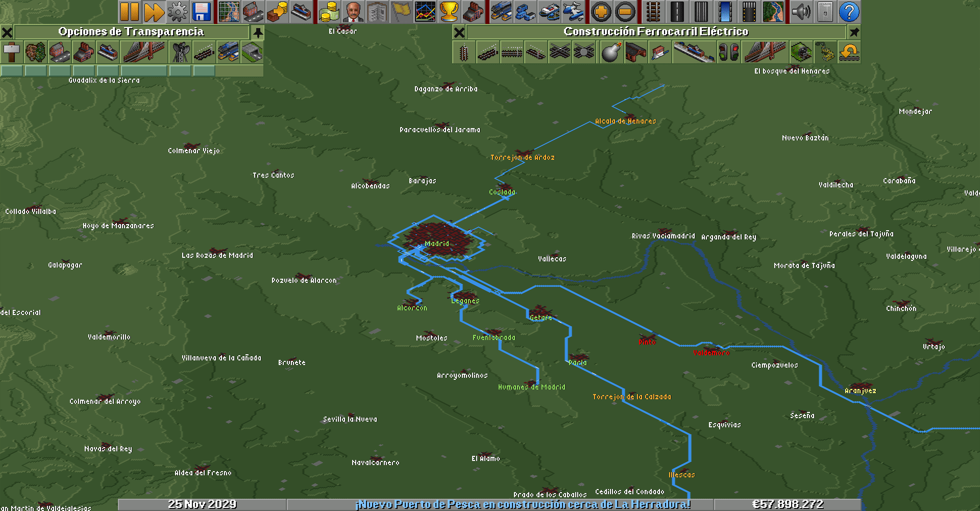980x511 pixels.
Task: Open the town directory menu
Action: [253, 12]
